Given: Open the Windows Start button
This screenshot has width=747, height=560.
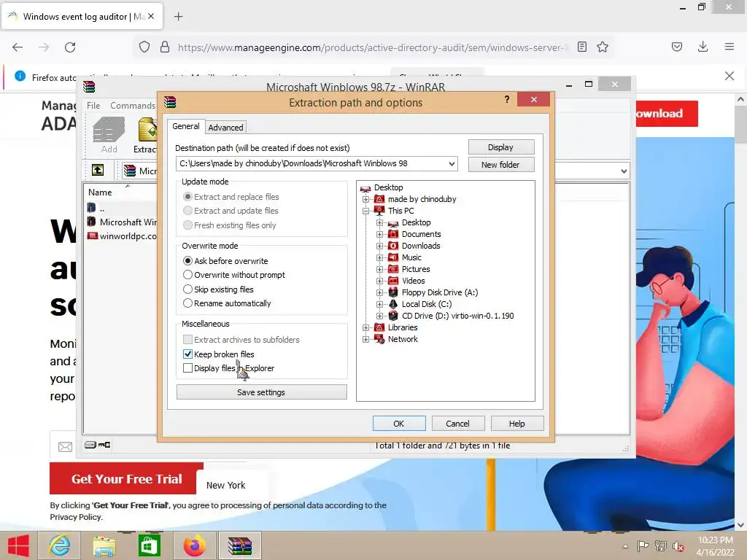Looking at the screenshot, I should tap(18, 545).
